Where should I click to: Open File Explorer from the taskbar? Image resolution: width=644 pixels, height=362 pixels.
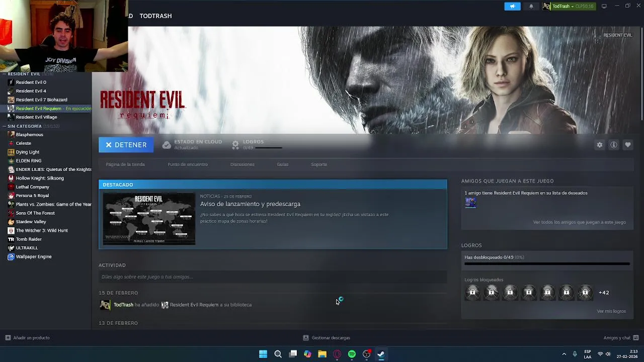click(x=322, y=354)
